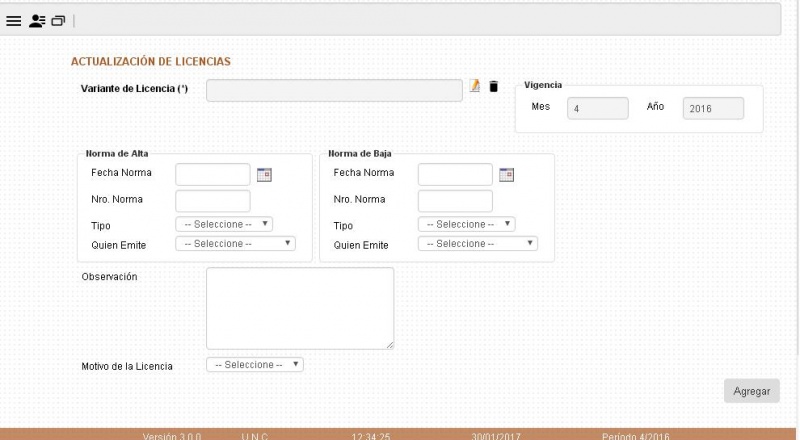
Task: Click the stacked windows icon in toolbar
Action: pyautogui.click(x=58, y=20)
